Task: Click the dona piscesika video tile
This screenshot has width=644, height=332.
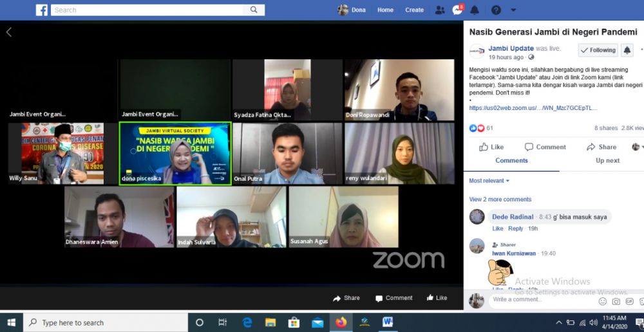Action: (x=175, y=154)
